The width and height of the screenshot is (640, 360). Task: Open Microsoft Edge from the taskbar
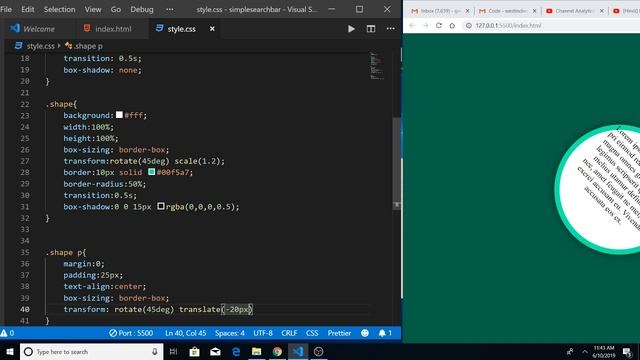[236, 351]
